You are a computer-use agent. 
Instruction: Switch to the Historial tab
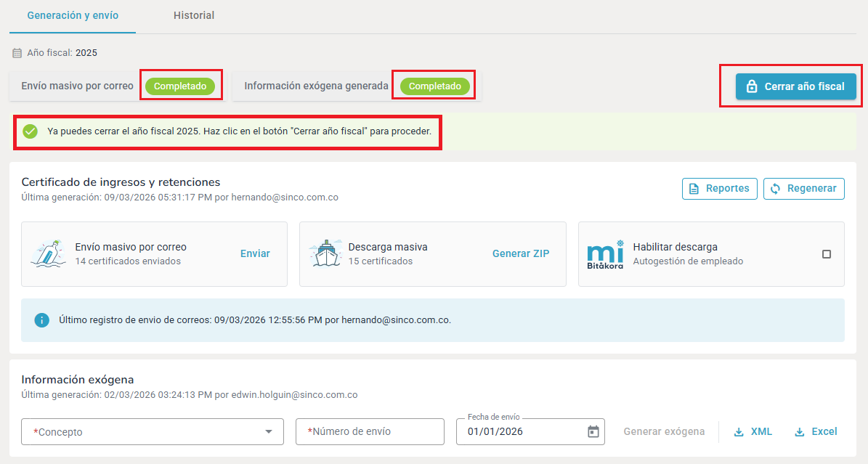(x=194, y=15)
